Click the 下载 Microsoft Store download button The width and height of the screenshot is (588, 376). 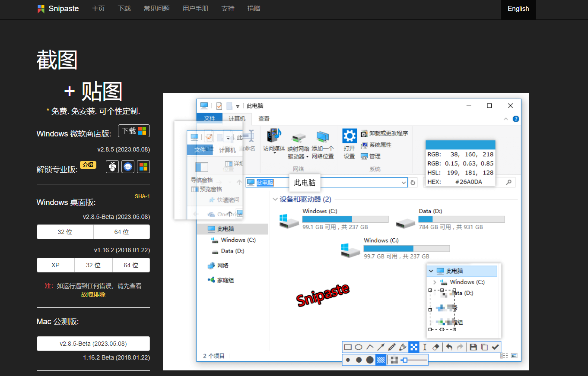[x=134, y=131]
